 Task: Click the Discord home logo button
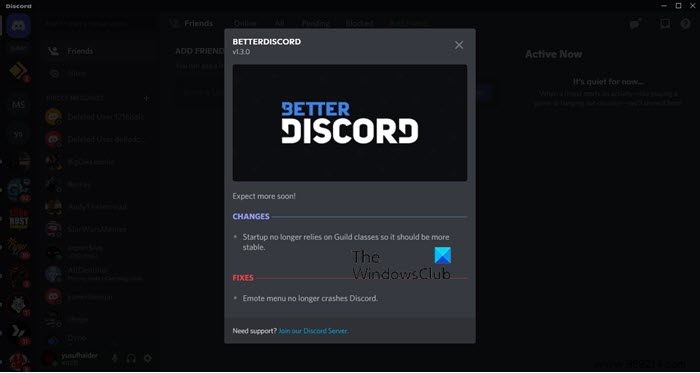[x=18, y=25]
